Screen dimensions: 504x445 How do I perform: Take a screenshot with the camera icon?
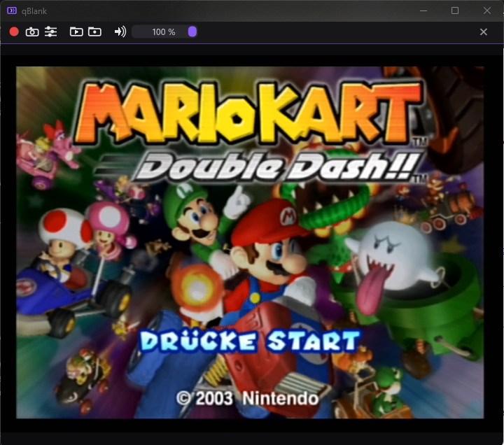click(x=32, y=31)
